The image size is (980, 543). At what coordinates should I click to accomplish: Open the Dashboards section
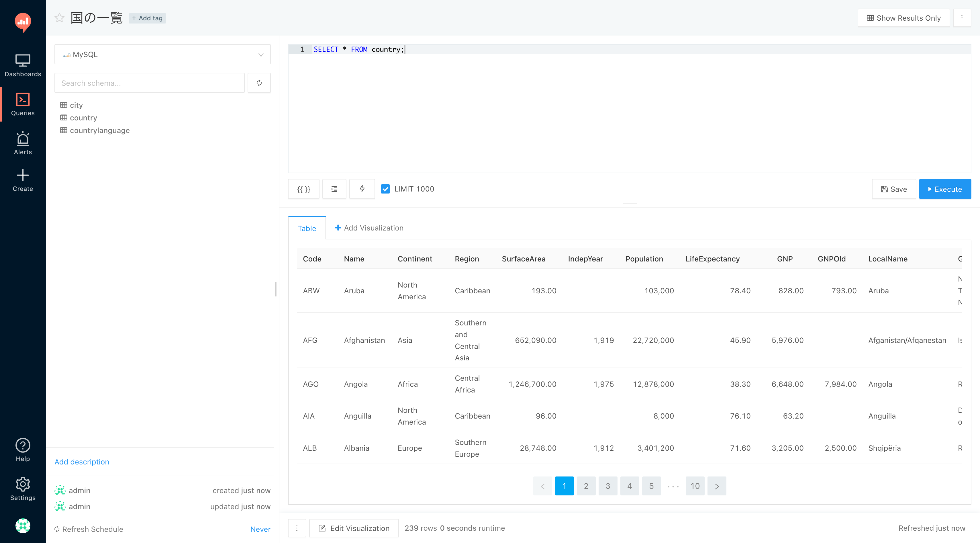pyautogui.click(x=23, y=65)
